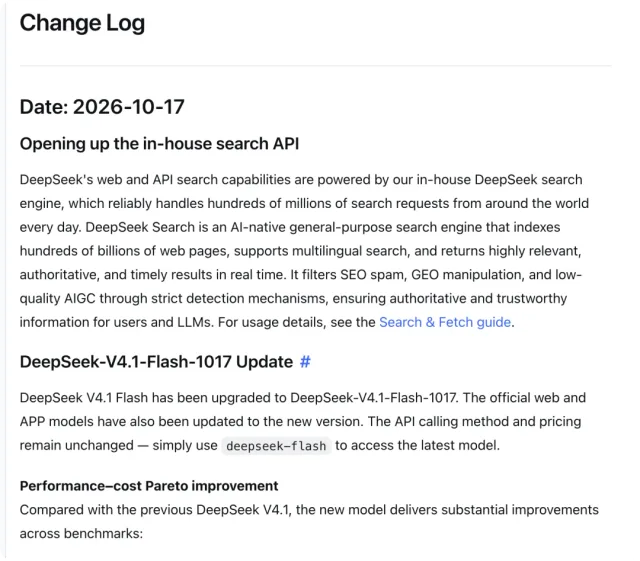The height and width of the screenshot is (561, 640).
Task: Click the line starting every day. DeepSeek Search
Action: [290, 227]
